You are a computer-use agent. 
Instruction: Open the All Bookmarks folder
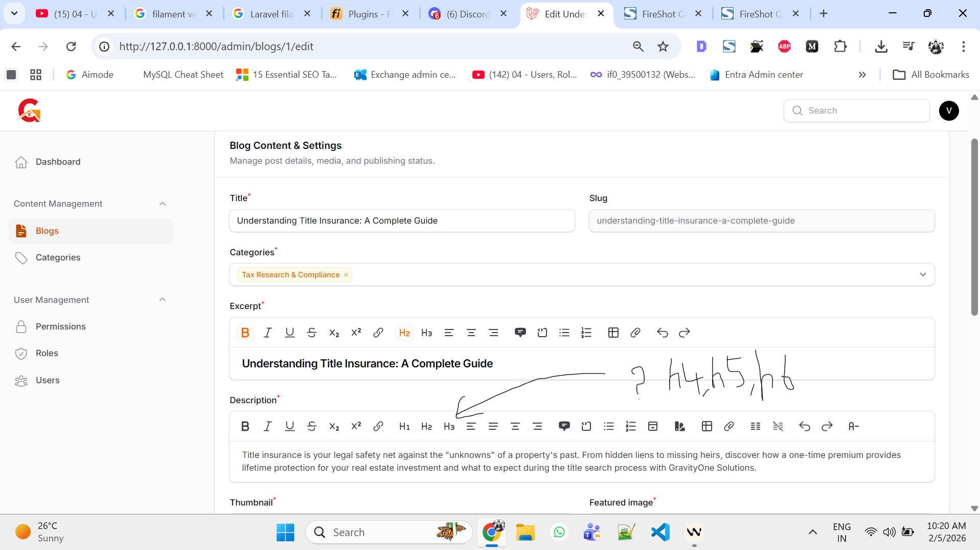tap(931, 75)
